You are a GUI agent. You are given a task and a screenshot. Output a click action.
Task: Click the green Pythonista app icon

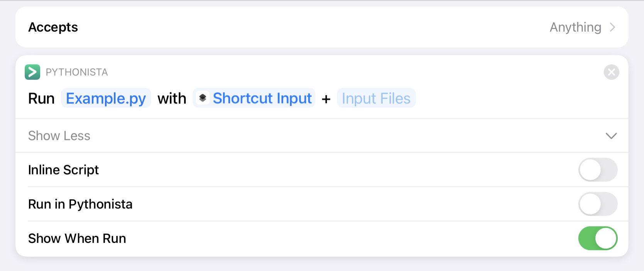pos(32,72)
